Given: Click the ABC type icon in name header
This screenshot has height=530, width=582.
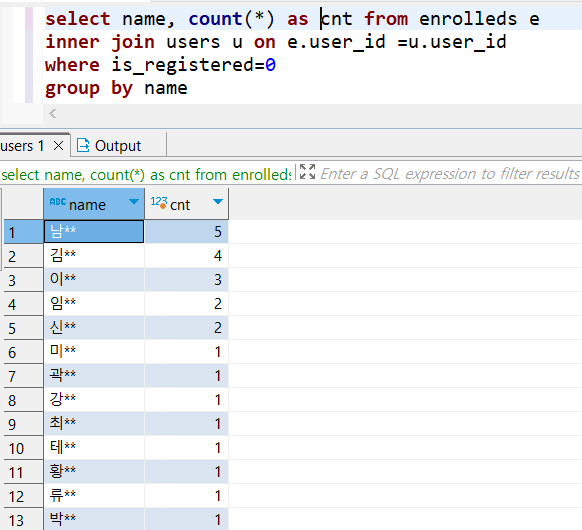Looking at the screenshot, I should coord(58,202).
